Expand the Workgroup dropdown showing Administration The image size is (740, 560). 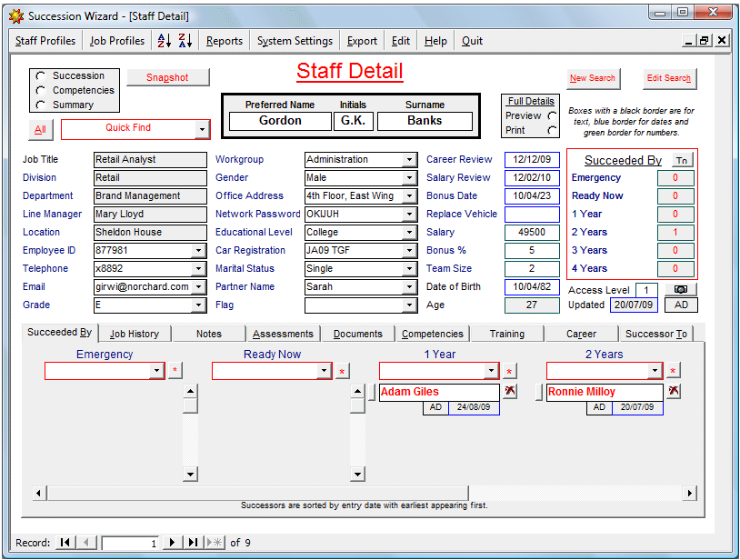pyautogui.click(x=409, y=160)
